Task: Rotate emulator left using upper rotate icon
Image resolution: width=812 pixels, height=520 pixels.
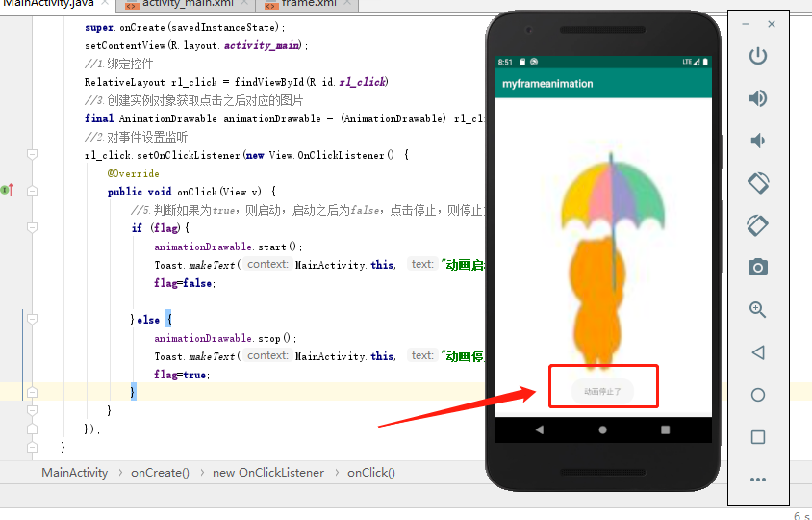Action: [x=758, y=183]
